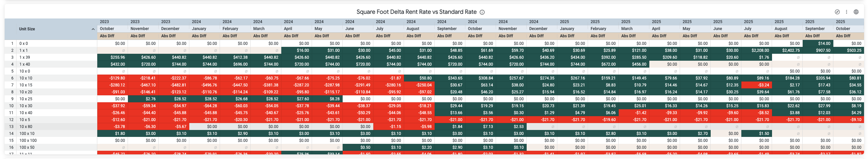Click the 1 x 39 row label

point(24,57)
